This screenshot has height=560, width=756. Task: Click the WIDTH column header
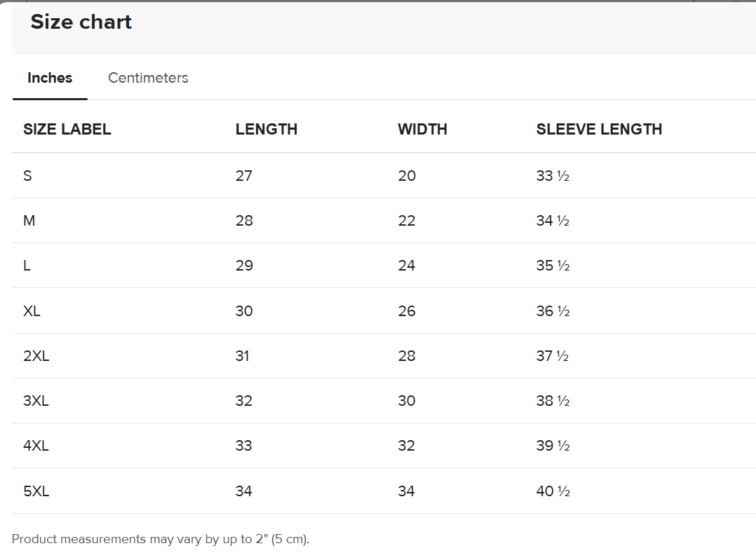tap(422, 129)
